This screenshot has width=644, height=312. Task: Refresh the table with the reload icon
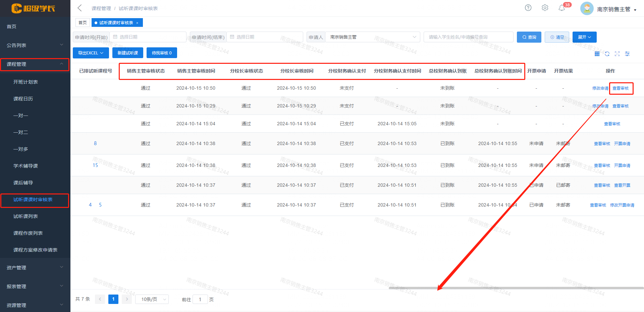tap(607, 54)
